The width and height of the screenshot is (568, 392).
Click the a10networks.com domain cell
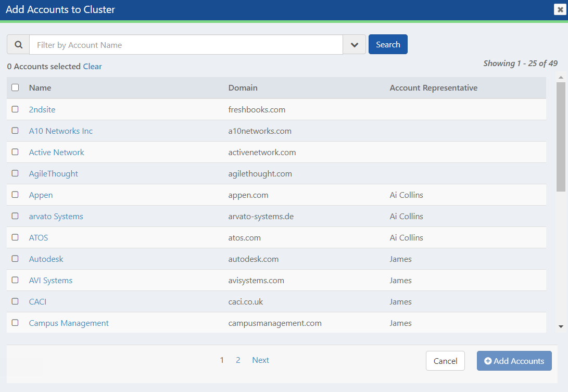coord(260,131)
